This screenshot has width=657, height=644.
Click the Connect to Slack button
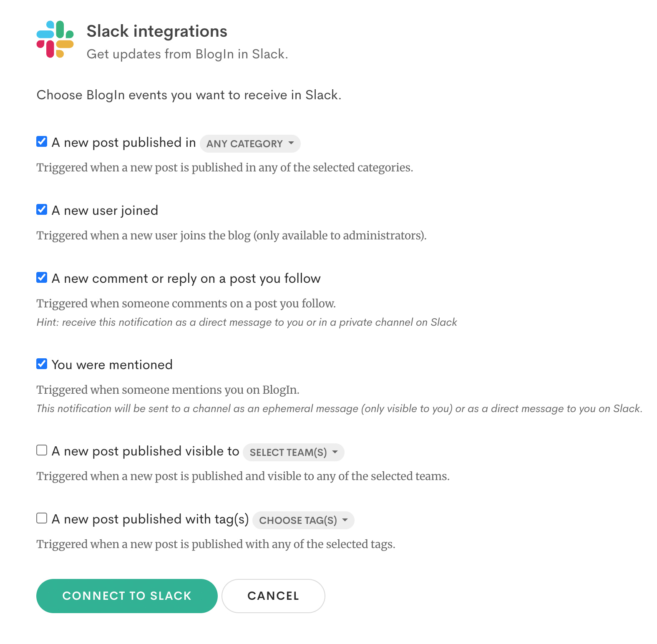[x=127, y=596]
